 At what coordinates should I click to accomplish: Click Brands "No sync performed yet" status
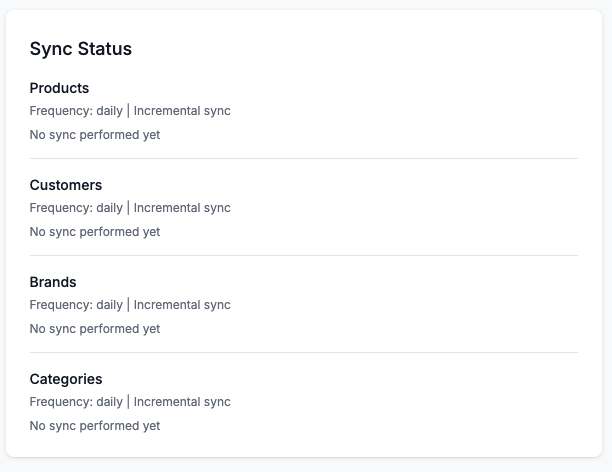point(95,329)
